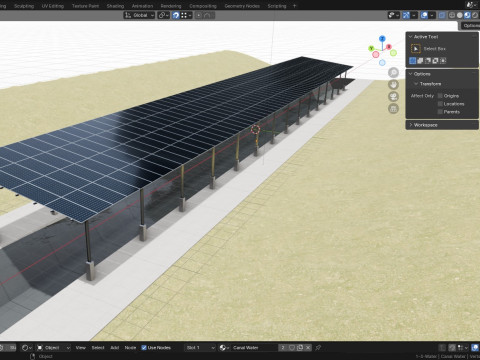The image size is (480, 360).
Task: Click the Select Box tool icon
Action: click(x=416, y=49)
